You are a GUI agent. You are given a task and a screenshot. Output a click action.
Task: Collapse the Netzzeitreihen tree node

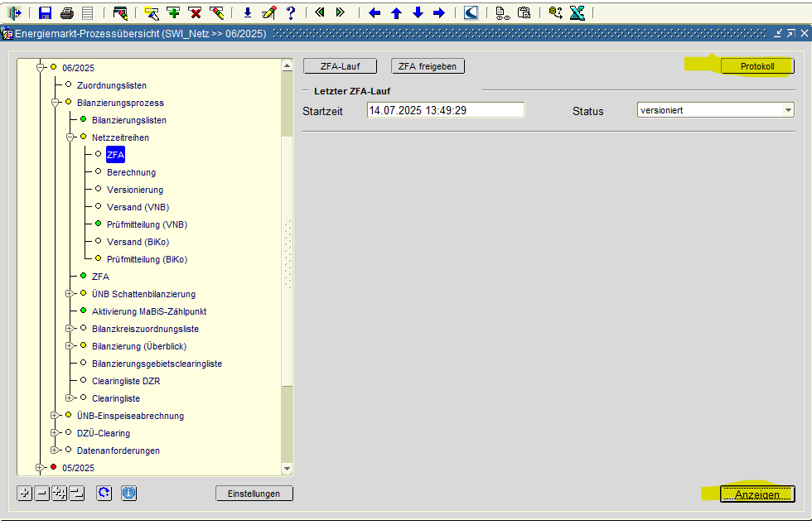70,137
